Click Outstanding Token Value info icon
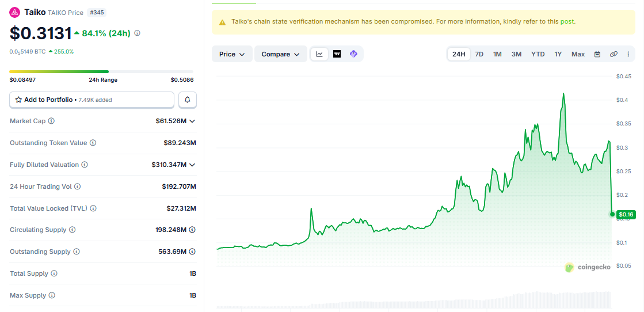 93,143
